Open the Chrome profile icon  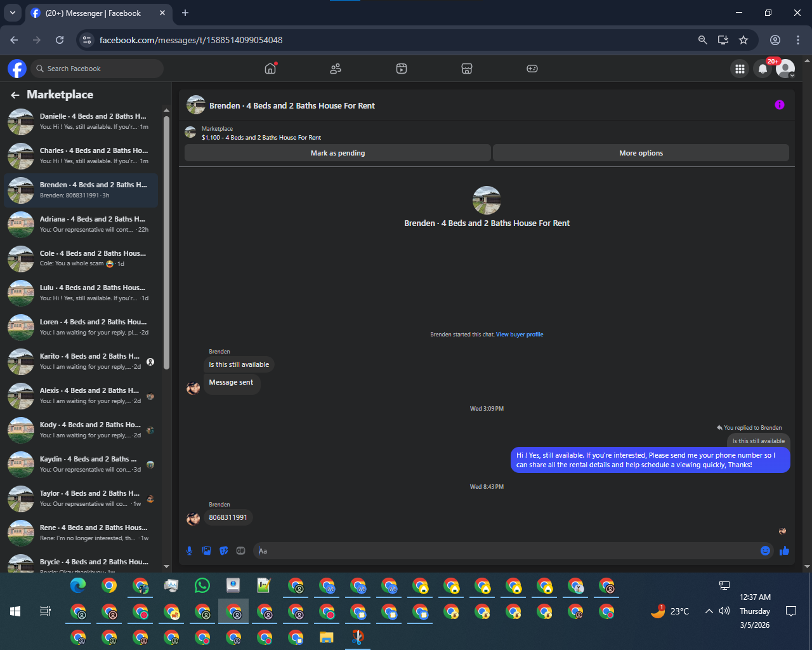click(x=775, y=40)
